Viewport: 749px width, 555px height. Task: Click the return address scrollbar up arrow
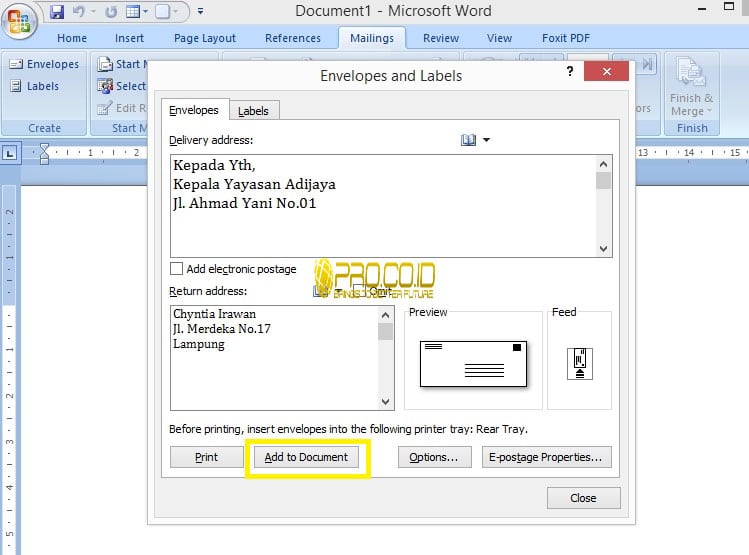[385, 315]
